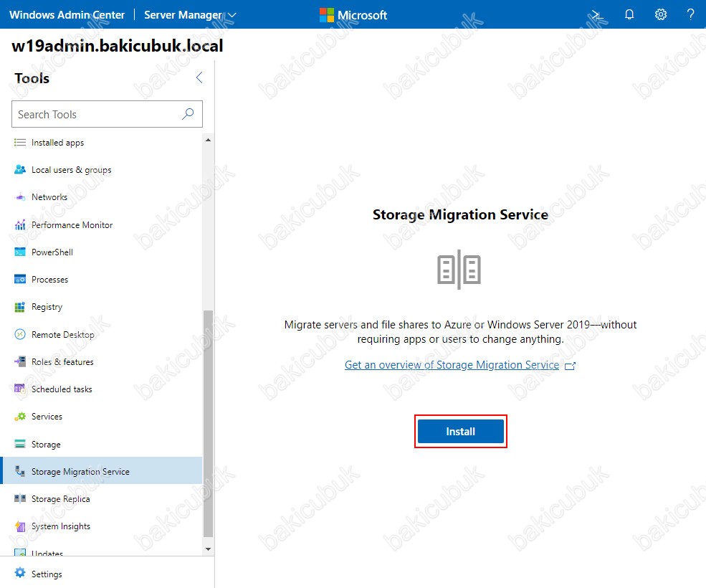Viewport: 706px width, 588px height.
Task: Click the search magnifier in Search Tools
Action: [x=188, y=114]
